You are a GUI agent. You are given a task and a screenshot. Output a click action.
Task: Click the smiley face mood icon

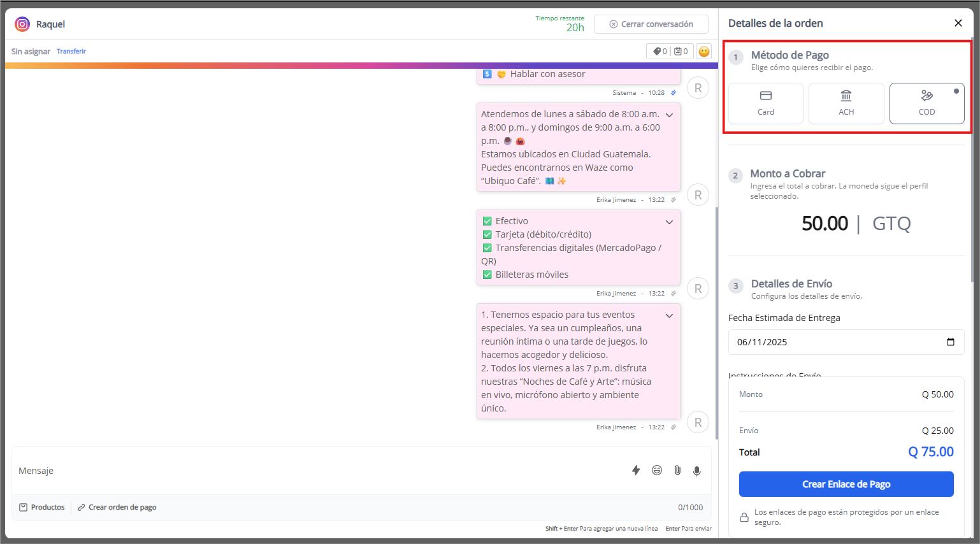(x=703, y=52)
